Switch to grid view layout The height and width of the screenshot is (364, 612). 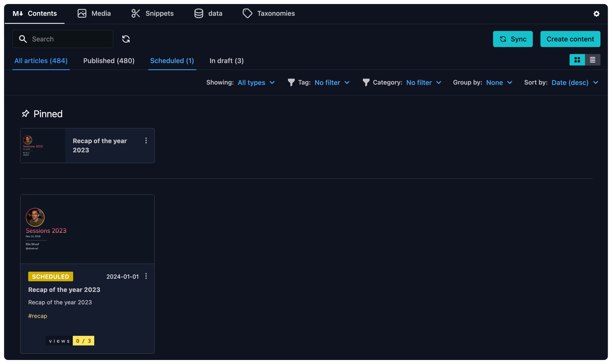point(577,60)
